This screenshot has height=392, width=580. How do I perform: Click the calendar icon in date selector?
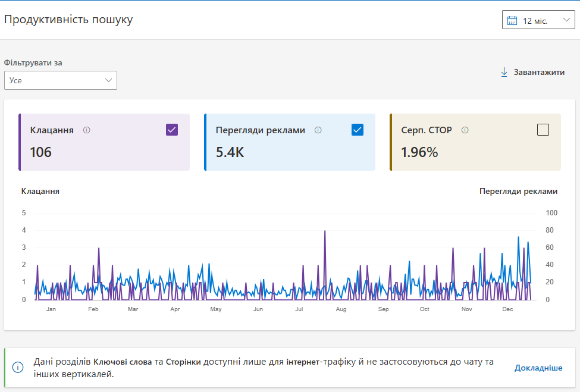tap(512, 21)
